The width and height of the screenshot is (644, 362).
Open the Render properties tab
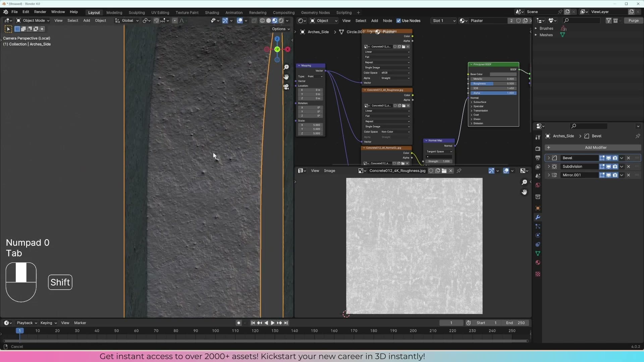[538, 148]
